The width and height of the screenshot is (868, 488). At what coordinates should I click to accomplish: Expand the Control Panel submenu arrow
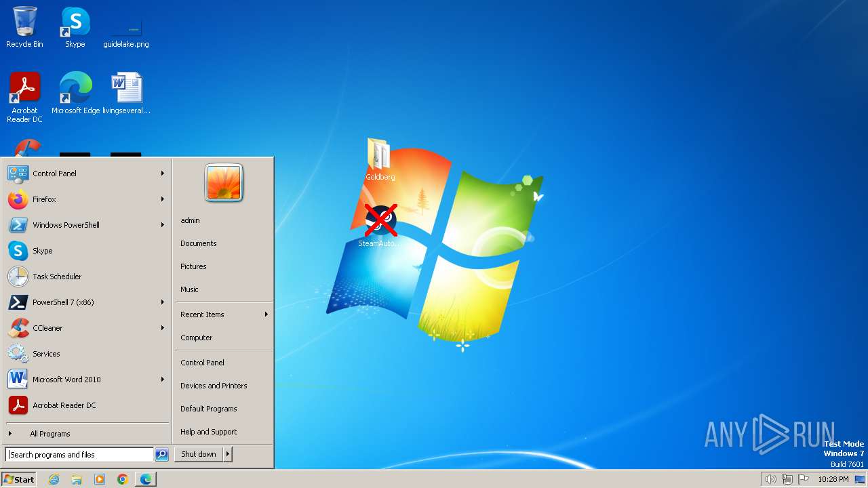[163, 174]
